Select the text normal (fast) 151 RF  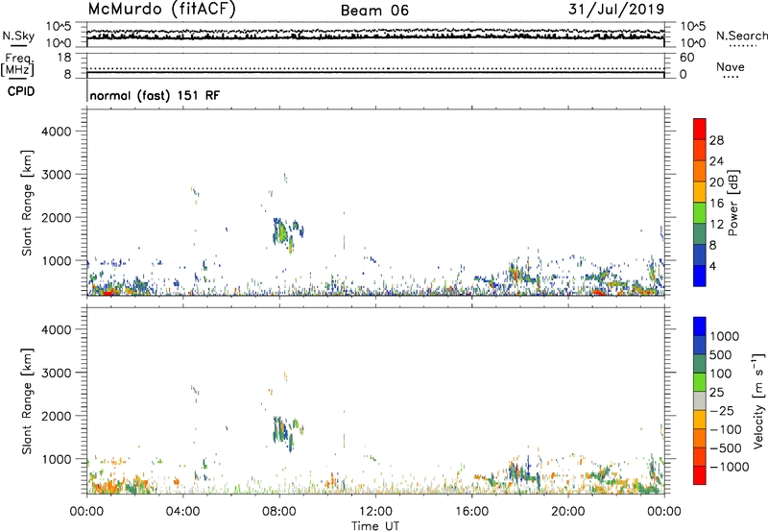[155, 95]
